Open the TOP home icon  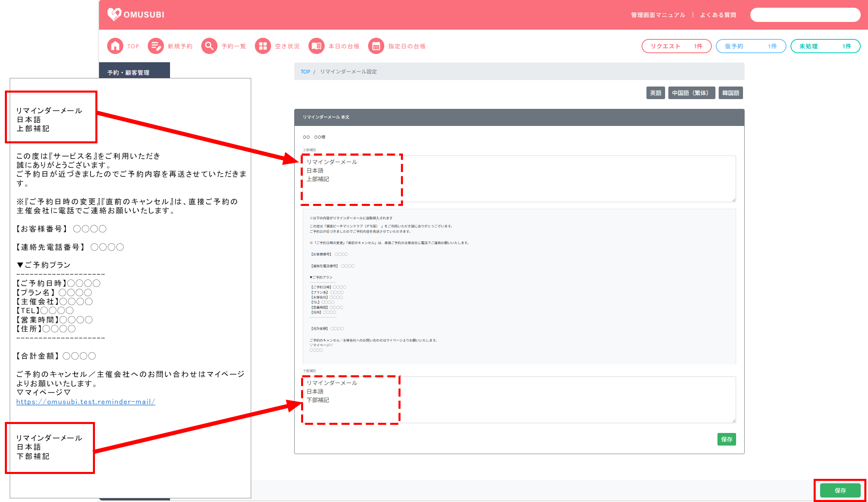(115, 46)
